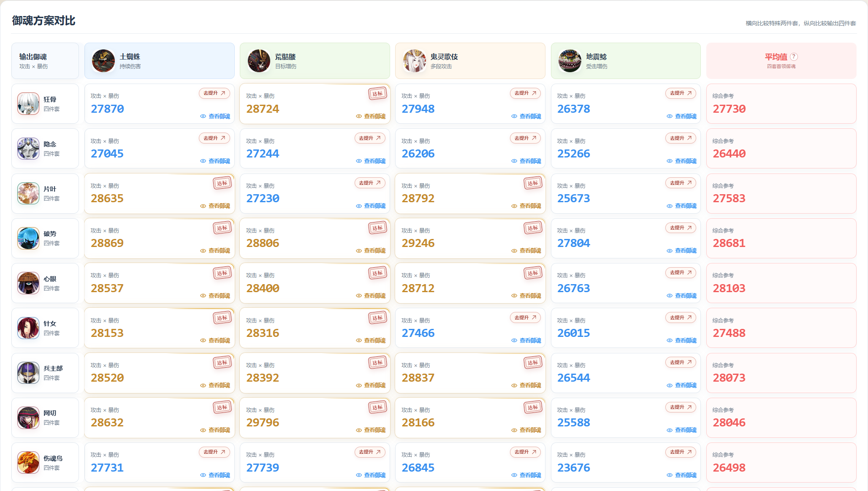The image size is (868, 491).
Task: View 查看御魂 for the 28792 card
Action: pyautogui.click(x=526, y=206)
